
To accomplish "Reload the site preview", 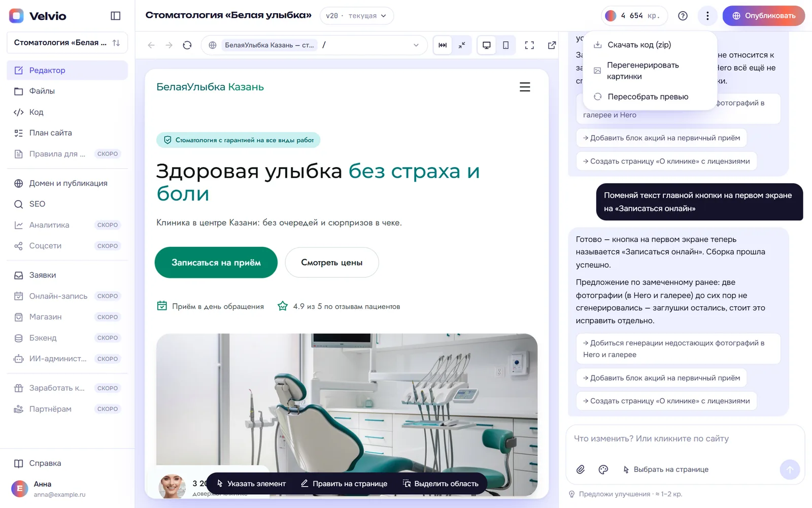I will (187, 45).
